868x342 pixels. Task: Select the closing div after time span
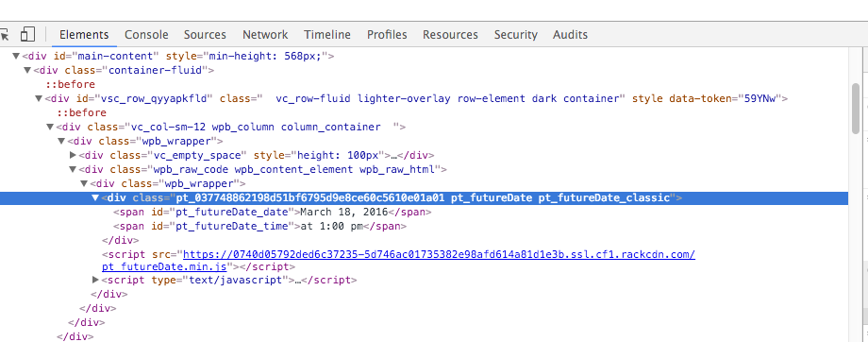coord(120,241)
